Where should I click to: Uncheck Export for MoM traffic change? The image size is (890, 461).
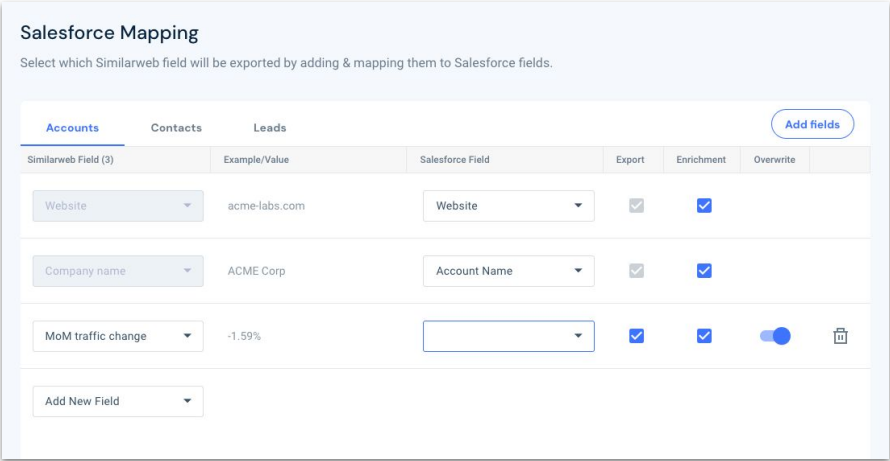click(x=636, y=336)
